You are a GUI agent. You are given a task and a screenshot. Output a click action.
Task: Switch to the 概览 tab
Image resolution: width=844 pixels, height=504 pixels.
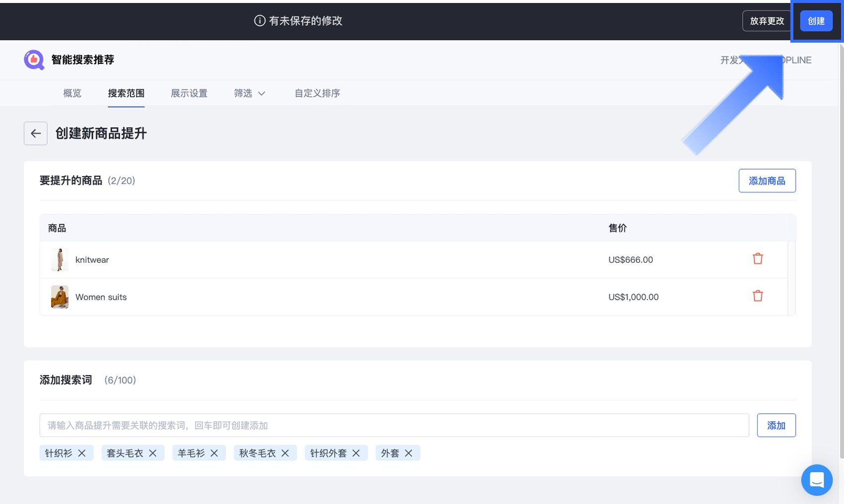coord(72,93)
